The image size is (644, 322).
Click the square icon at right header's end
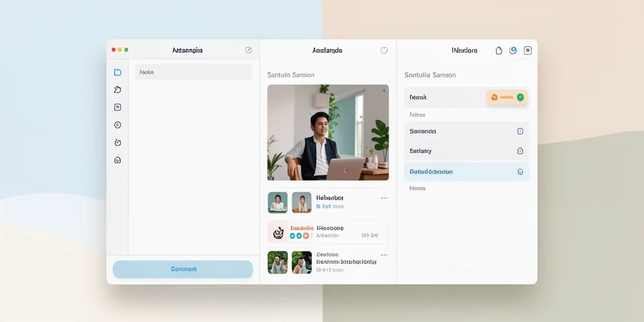[528, 50]
